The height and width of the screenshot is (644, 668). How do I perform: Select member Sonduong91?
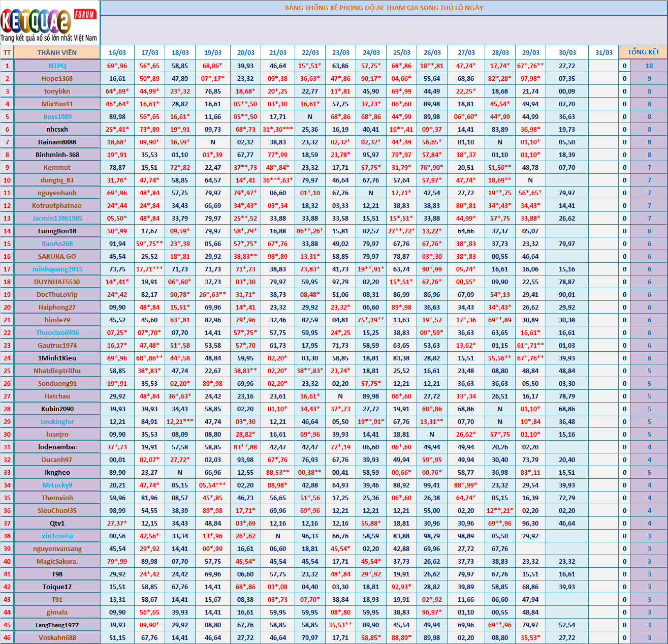tap(57, 383)
